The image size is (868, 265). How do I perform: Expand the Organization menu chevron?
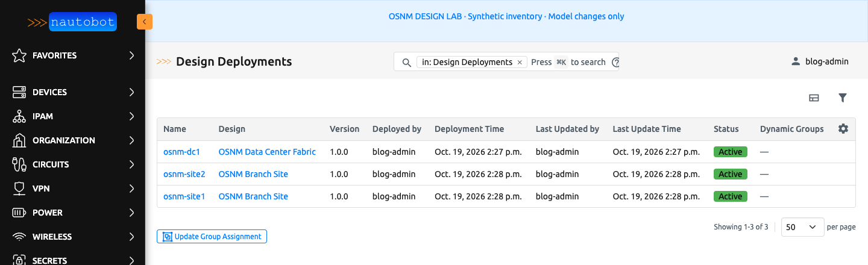pos(131,140)
